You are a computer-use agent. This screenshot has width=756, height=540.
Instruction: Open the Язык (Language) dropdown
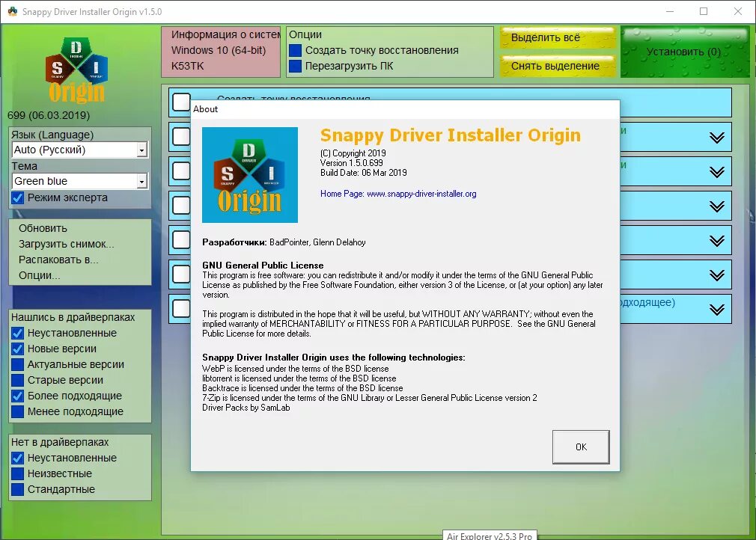(143, 150)
